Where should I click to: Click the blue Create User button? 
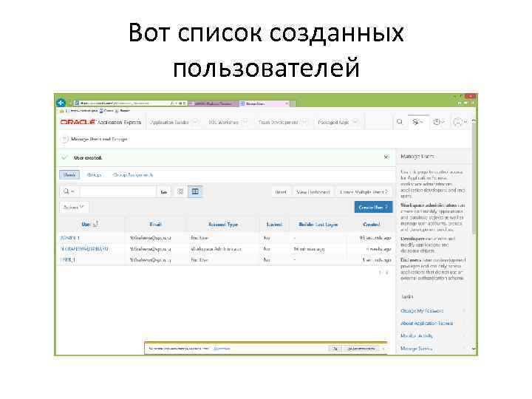[x=373, y=208]
